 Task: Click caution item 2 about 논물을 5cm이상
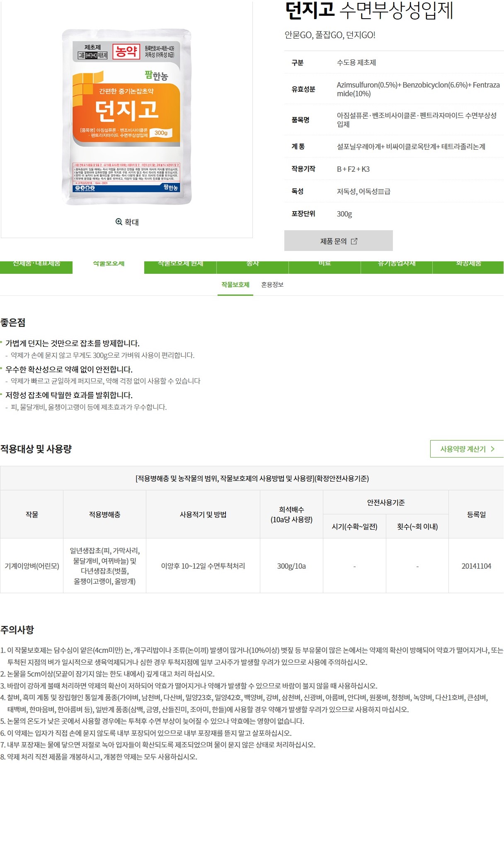pyautogui.click(x=107, y=674)
